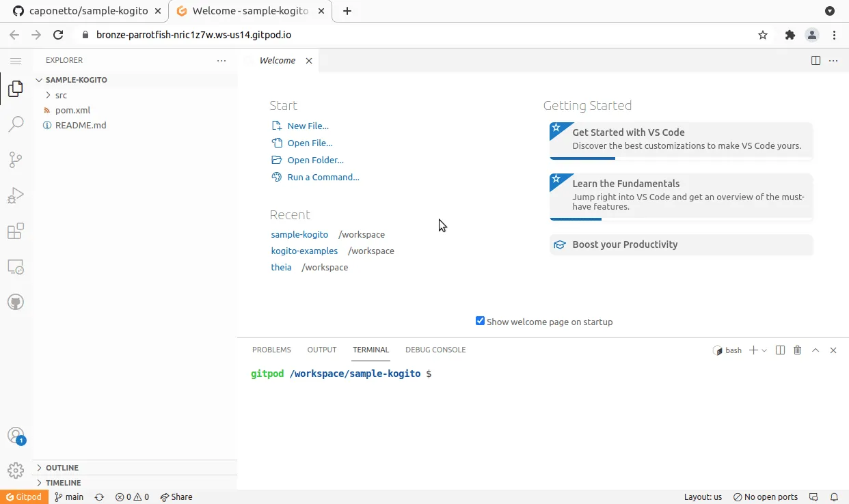Viewport: 849px width, 504px height.
Task: Maximize the panel size with caret icon
Action: [x=816, y=350]
